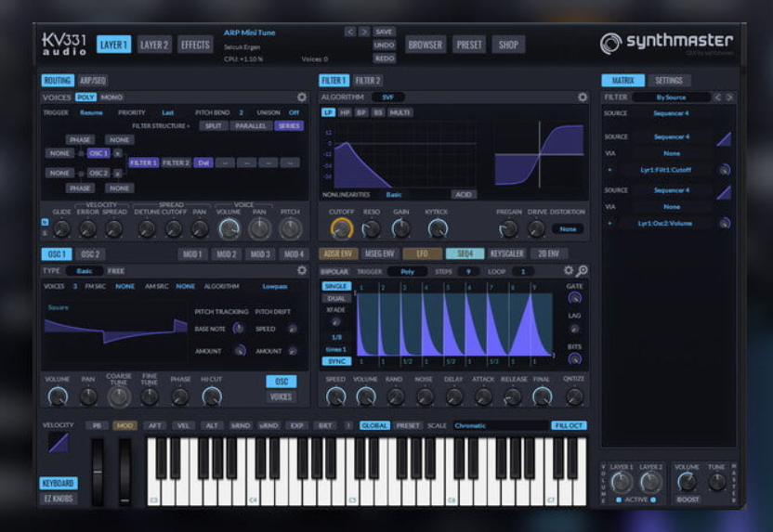The width and height of the screenshot is (773, 532).
Task: Switch to the FILTER 2 tab
Action: coord(368,80)
